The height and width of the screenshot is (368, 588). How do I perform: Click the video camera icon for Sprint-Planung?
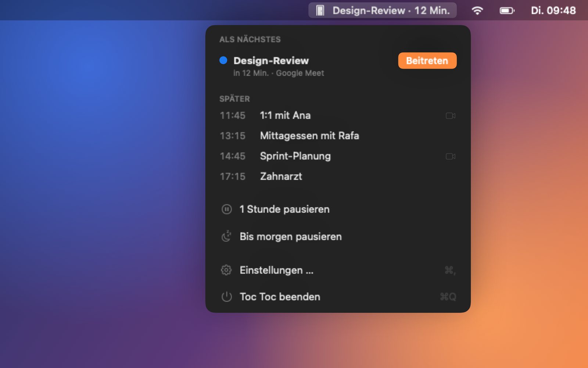pos(451,156)
